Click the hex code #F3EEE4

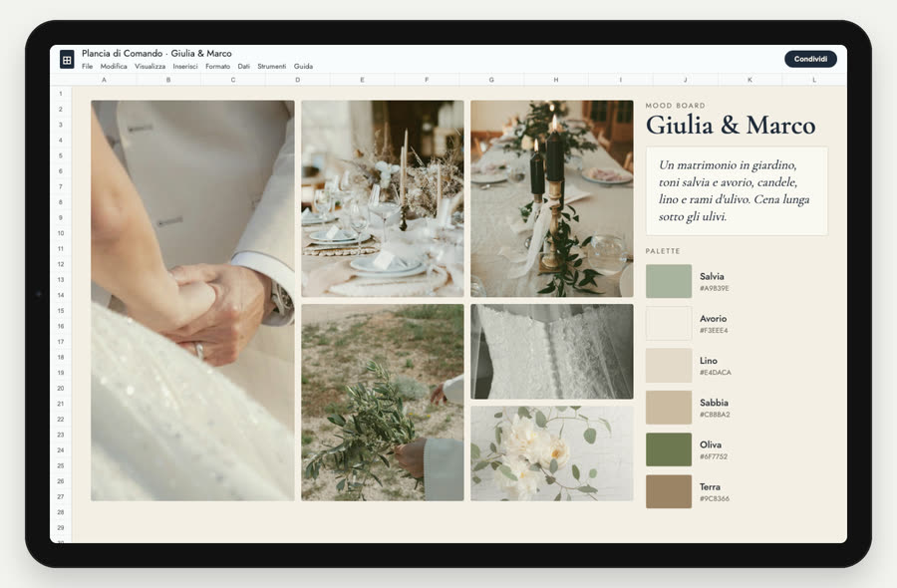[x=714, y=331]
